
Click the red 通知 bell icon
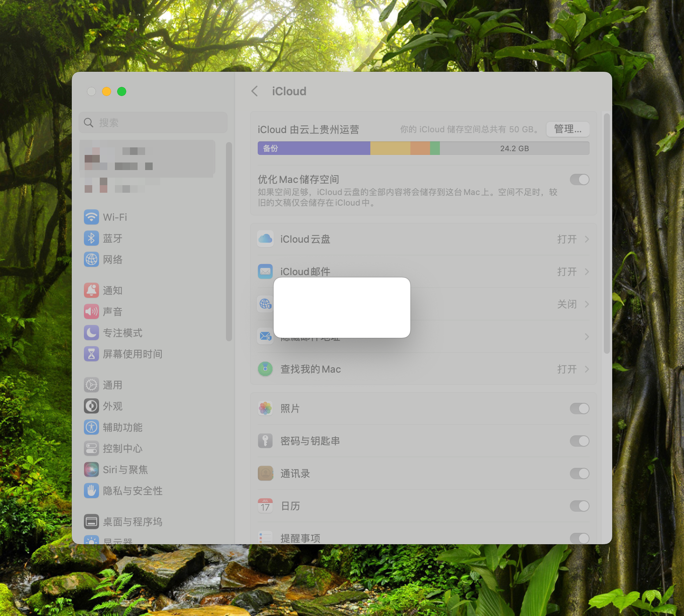click(x=91, y=290)
